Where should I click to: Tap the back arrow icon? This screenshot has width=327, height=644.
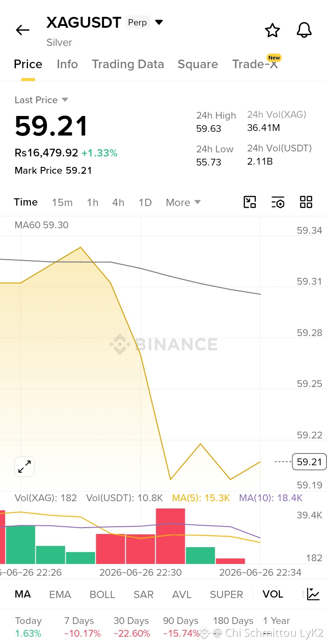[x=22, y=30]
